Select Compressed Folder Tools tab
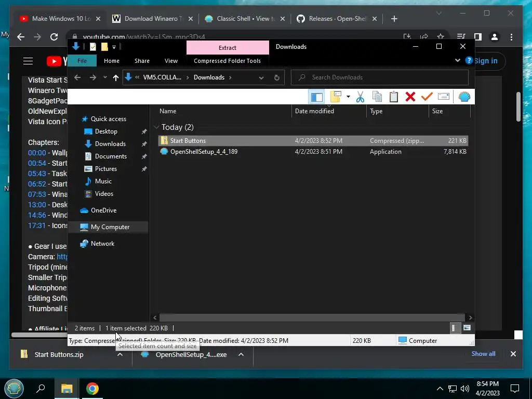Screen dimensions: 532x399 click(x=228, y=61)
